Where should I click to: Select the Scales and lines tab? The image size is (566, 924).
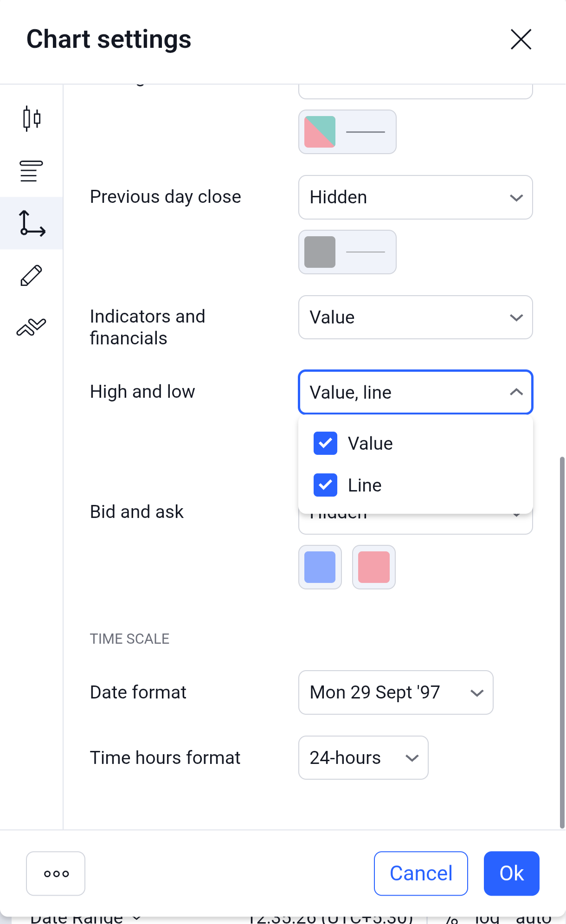[x=32, y=223]
